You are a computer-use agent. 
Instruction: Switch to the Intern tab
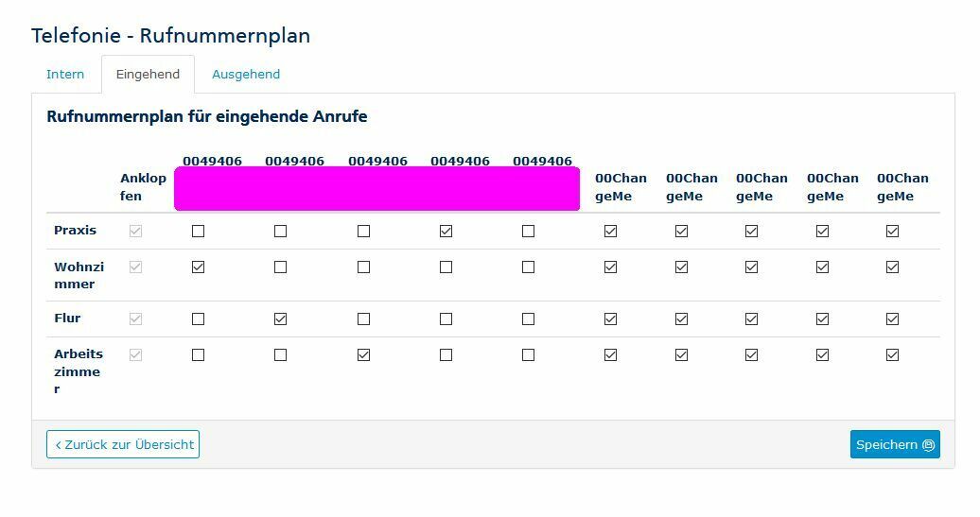(65, 75)
